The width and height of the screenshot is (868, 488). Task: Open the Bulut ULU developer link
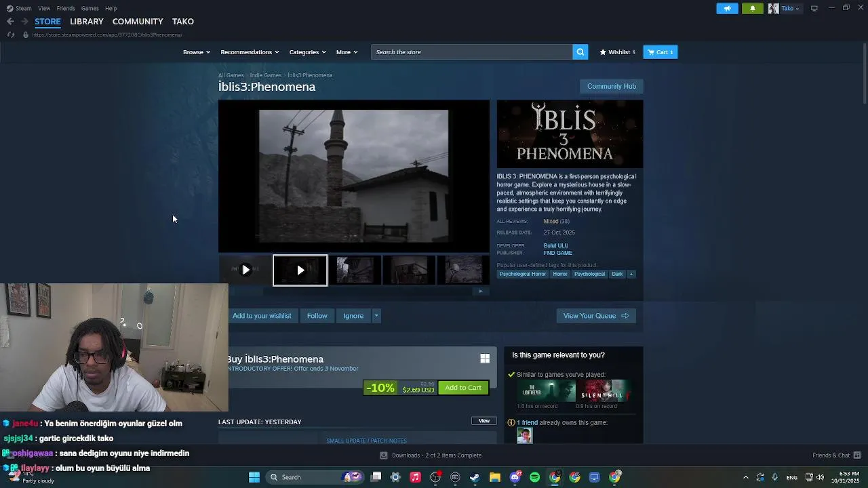coord(556,245)
